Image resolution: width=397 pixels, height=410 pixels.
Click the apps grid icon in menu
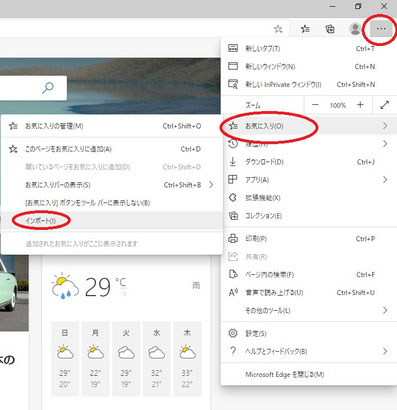[233, 180]
